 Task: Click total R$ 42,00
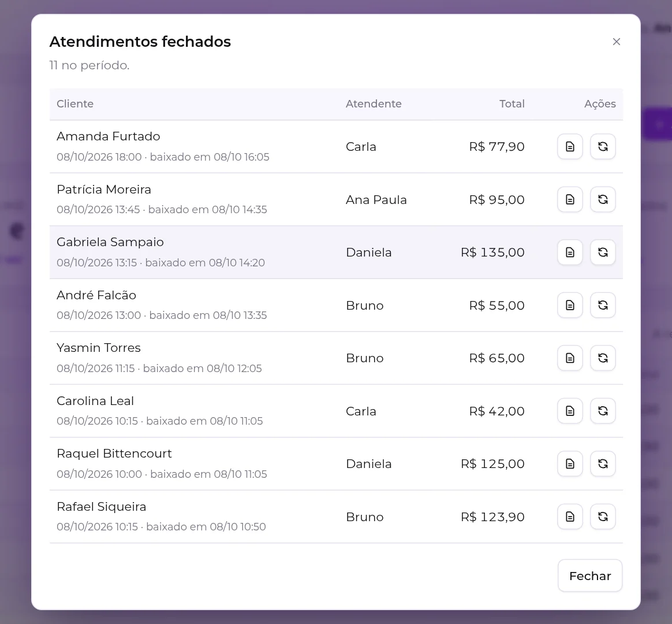(x=496, y=411)
